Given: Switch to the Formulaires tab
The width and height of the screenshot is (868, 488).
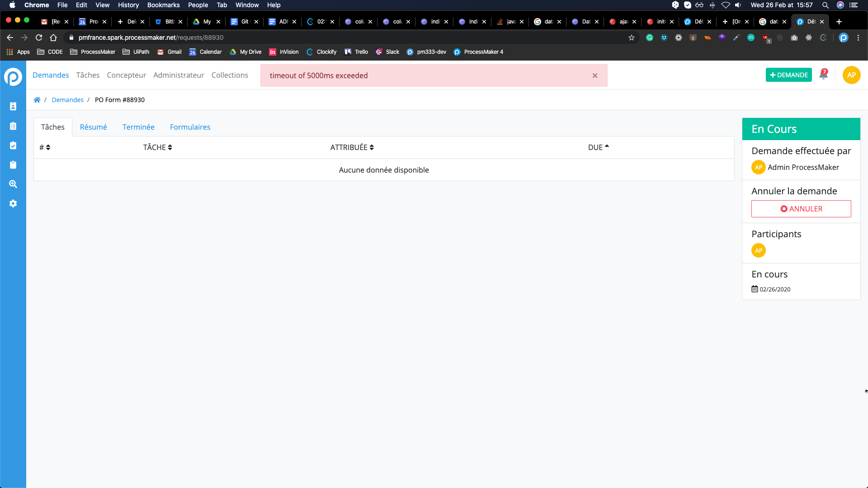Looking at the screenshot, I should coord(190,127).
